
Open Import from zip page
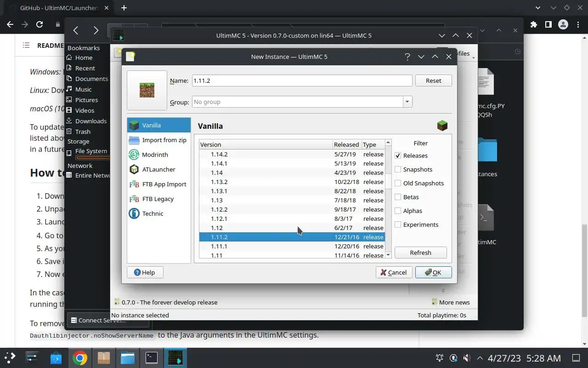click(x=158, y=140)
